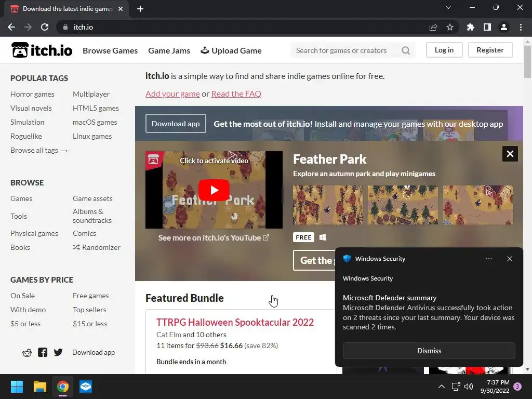The width and height of the screenshot is (532, 399).
Task: View site info lock icon
Action: click(65, 27)
